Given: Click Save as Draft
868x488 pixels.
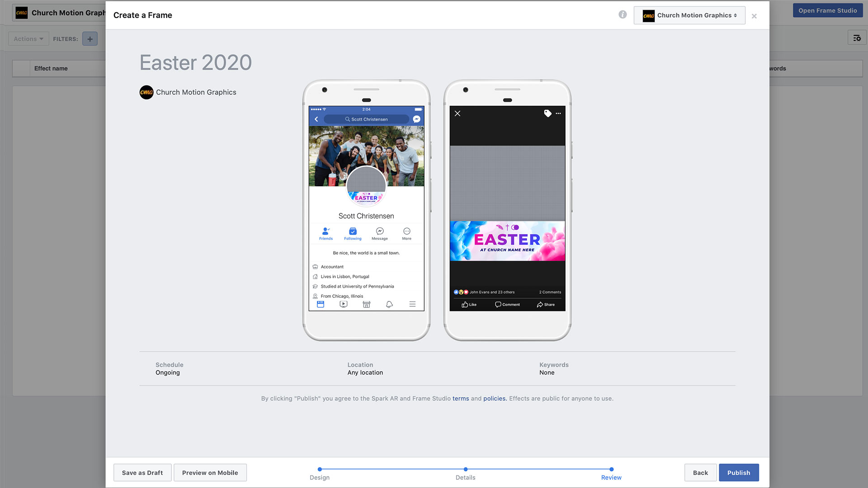Looking at the screenshot, I should 142,473.
